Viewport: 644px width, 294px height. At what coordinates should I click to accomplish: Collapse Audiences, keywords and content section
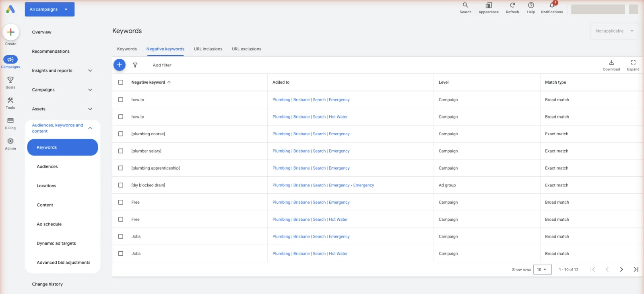tap(90, 128)
